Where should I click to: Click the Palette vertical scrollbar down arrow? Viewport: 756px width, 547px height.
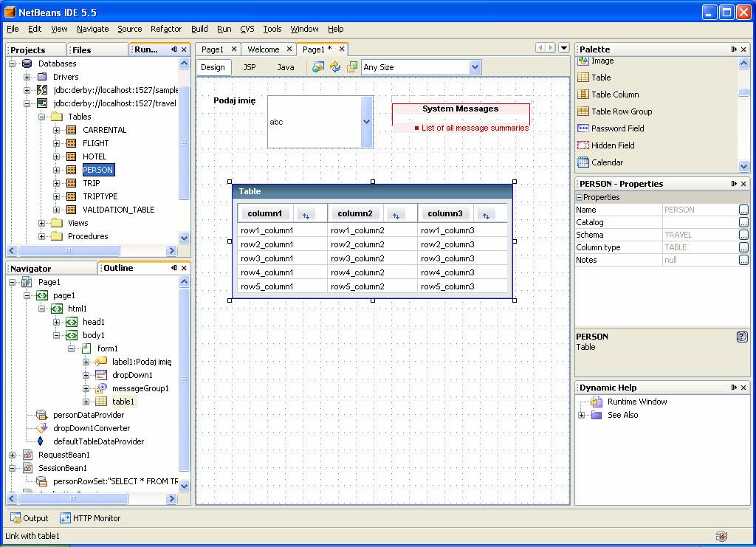coord(743,166)
